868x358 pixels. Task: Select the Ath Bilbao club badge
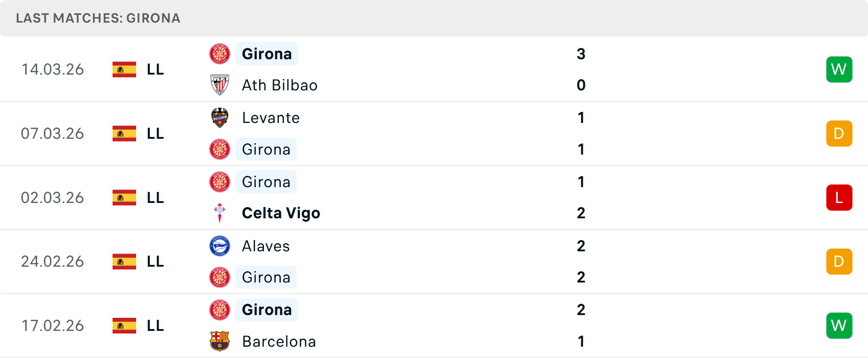pyautogui.click(x=220, y=85)
